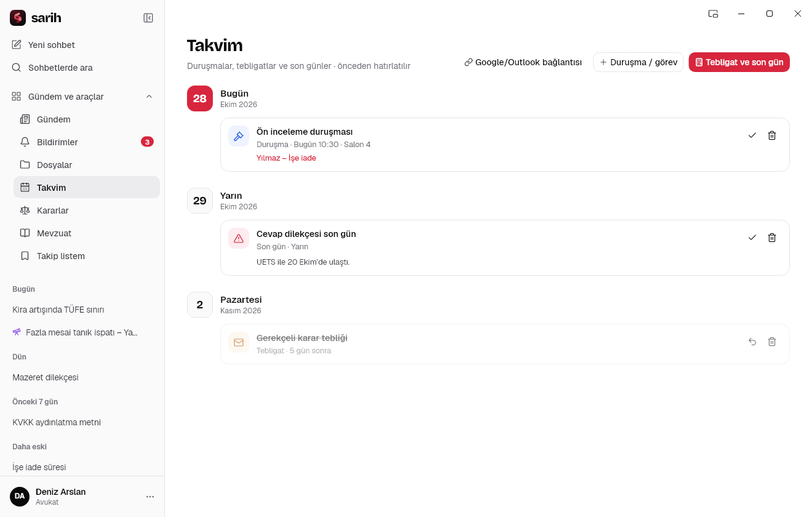Screen dimensions: 812x517
Task: Click telescope icon beside Fazla mesai chat
Action: [x=17, y=332]
